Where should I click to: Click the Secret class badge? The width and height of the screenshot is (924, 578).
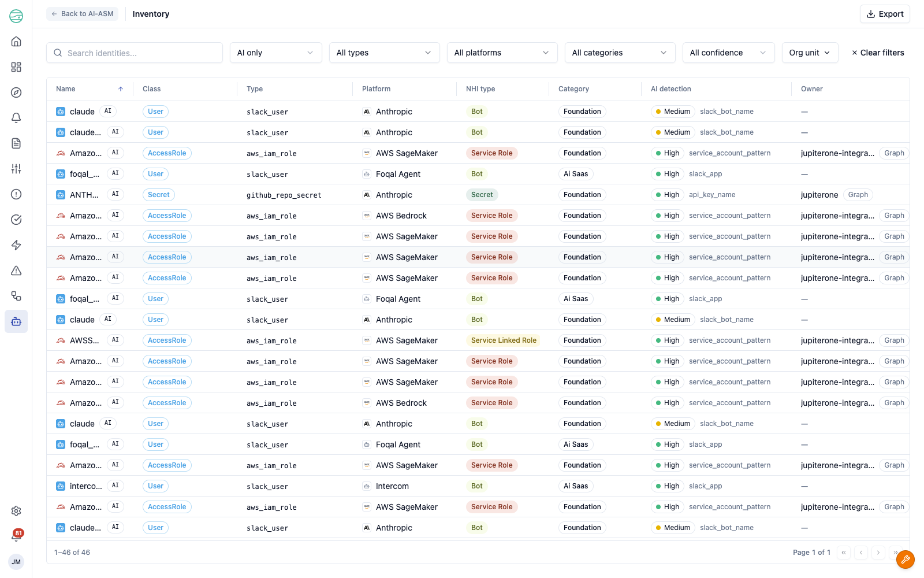pyautogui.click(x=159, y=195)
